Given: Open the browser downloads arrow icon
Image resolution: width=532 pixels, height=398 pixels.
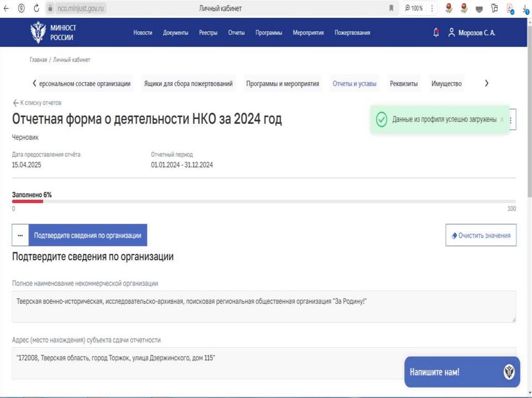Looking at the screenshot, I should 526,9.
